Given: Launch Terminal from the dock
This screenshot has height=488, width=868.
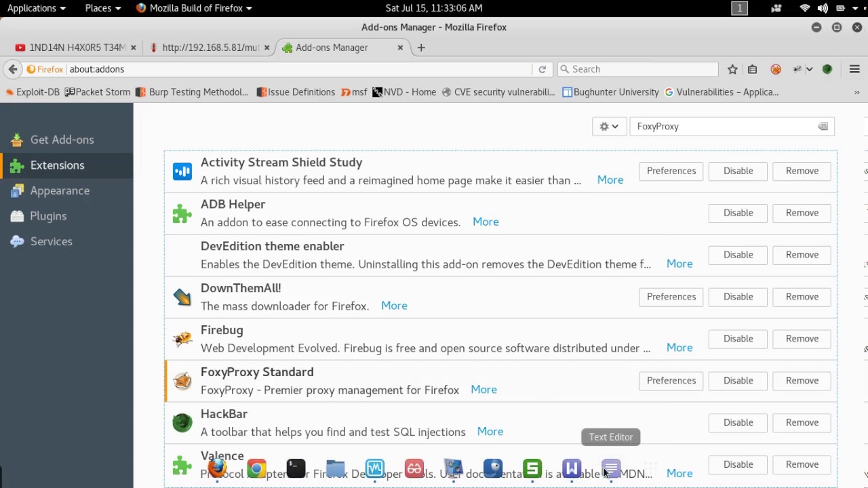Looking at the screenshot, I should (x=296, y=468).
